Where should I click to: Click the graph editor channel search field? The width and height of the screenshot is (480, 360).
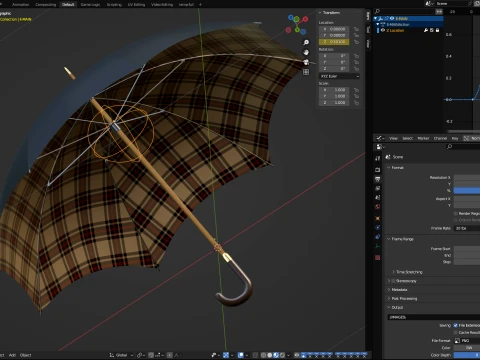pyautogui.click(x=405, y=11)
